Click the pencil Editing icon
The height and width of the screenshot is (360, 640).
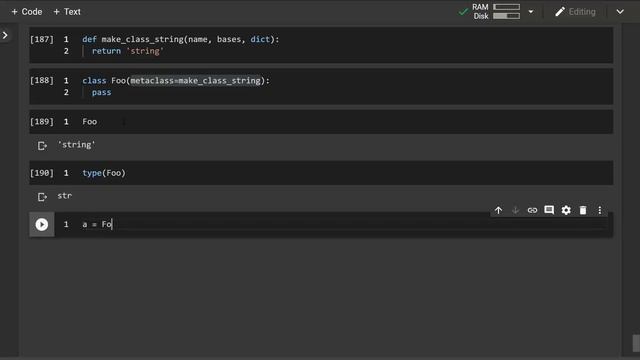point(560,12)
